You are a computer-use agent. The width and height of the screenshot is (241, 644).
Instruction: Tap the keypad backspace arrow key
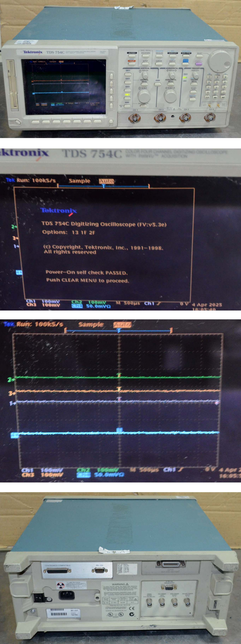tap(215, 97)
